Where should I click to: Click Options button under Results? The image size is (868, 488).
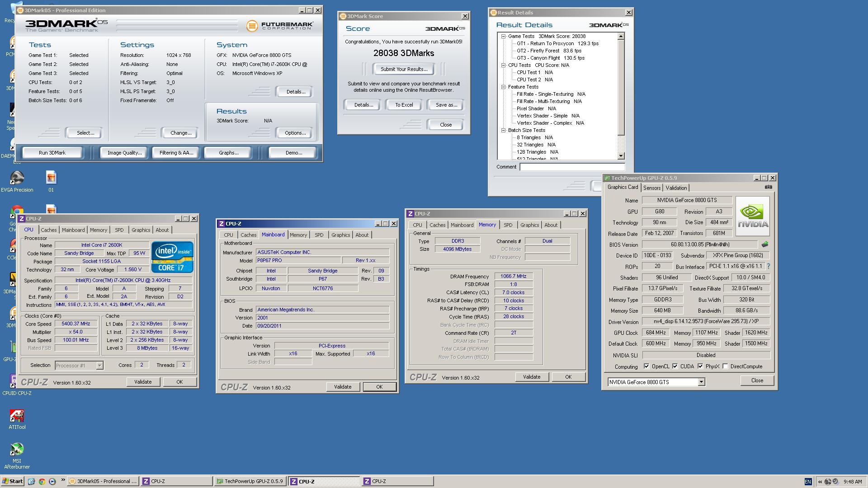tap(295, 133)
